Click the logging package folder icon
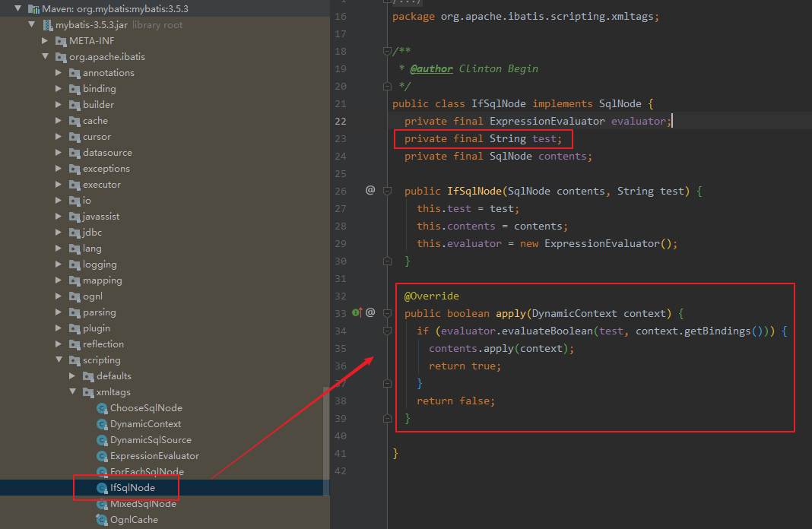The image size is (812, 529). pos(75,265)
